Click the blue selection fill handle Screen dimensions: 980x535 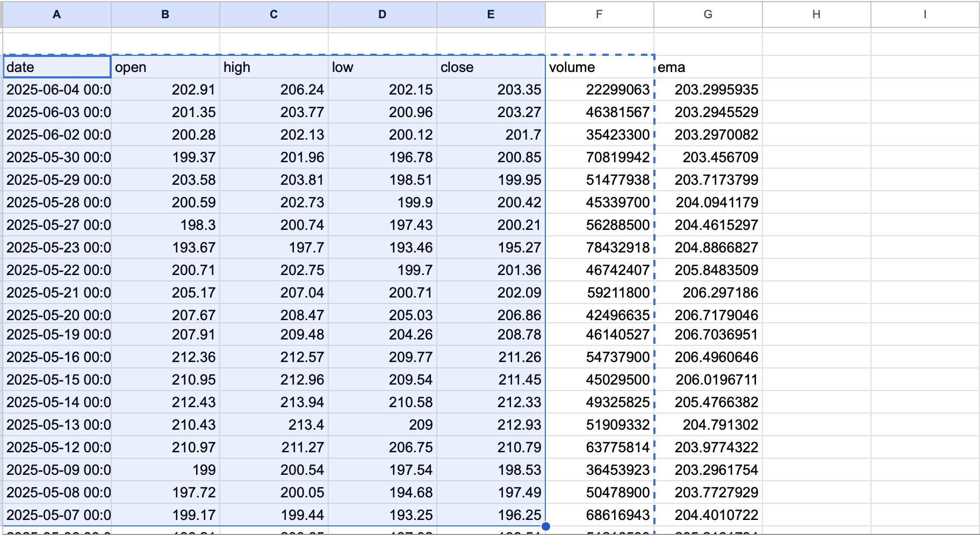[545, 526]
